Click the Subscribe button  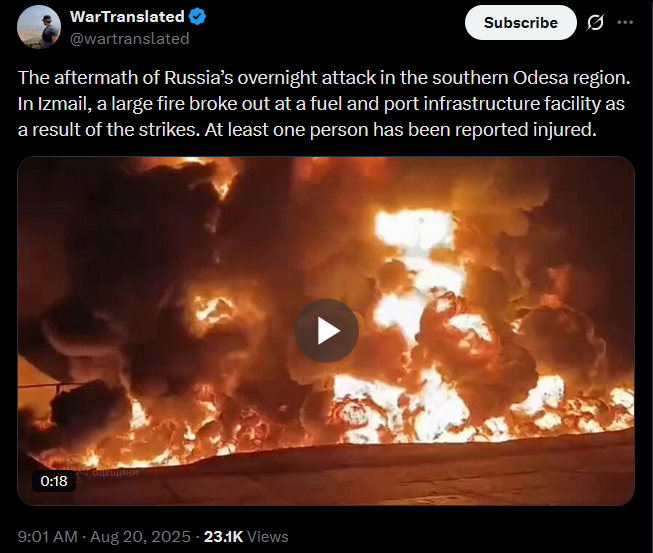[x=521, y=22]
